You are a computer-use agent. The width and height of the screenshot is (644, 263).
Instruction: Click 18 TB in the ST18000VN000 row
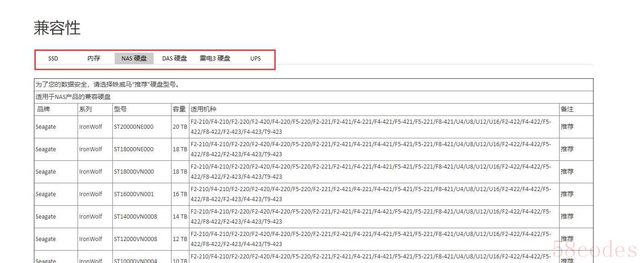click(x=180, y=172)
